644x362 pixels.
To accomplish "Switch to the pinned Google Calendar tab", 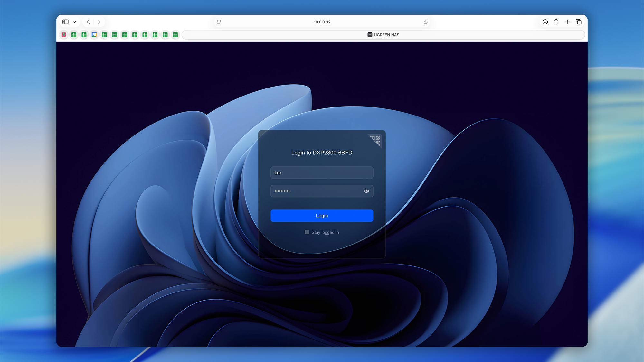I will point(94,35).
